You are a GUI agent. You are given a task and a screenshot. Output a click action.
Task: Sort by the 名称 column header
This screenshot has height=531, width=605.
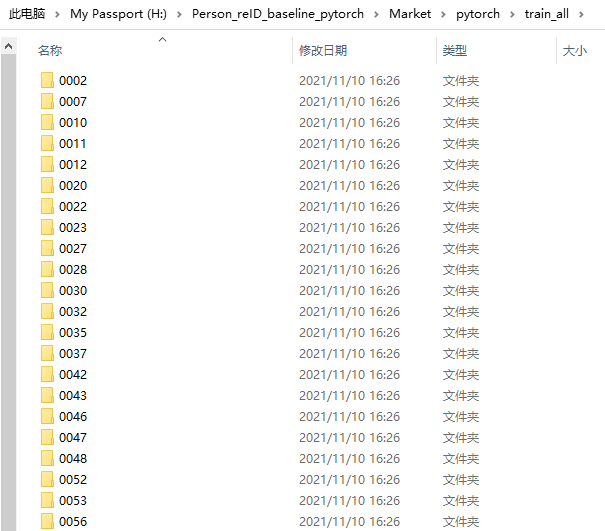pyautogui.click(x=50, y=51)
